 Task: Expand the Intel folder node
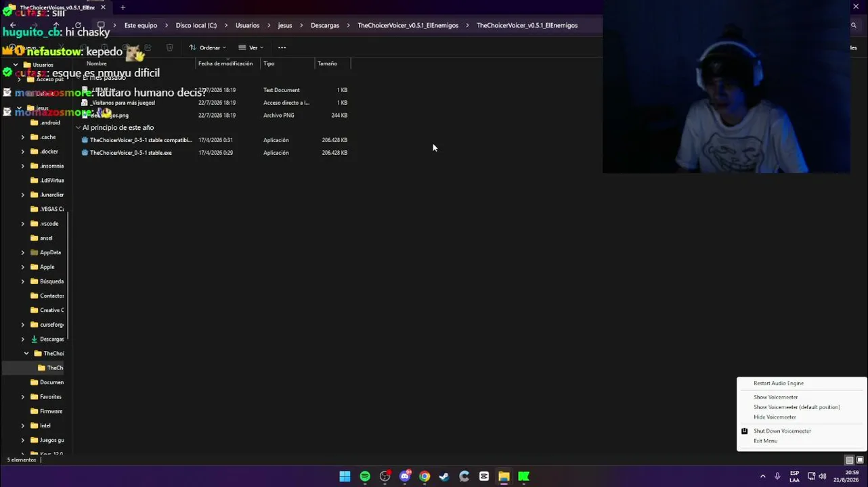coord(23,426)
